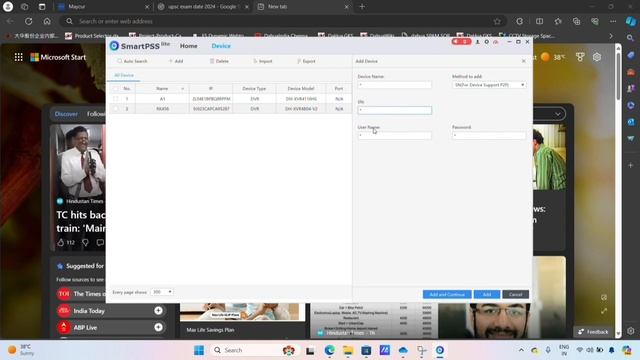Open the Name column header dropdown arrow
Screen dimensions: 640x360
click(x=182, y=89)
